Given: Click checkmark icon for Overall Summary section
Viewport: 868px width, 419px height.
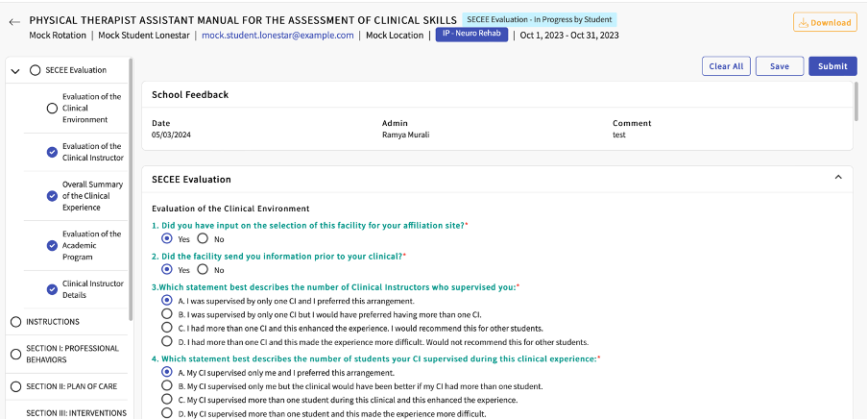Looking at the screenshot, I should click(x=52, y=196).
